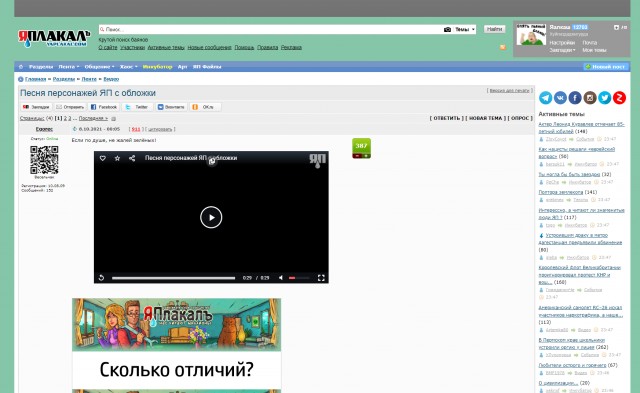The width and height of the screenshot is (640, 393).
Task: Play the video with the center play button
Action: pyautogui.click(x=211, y=217)
